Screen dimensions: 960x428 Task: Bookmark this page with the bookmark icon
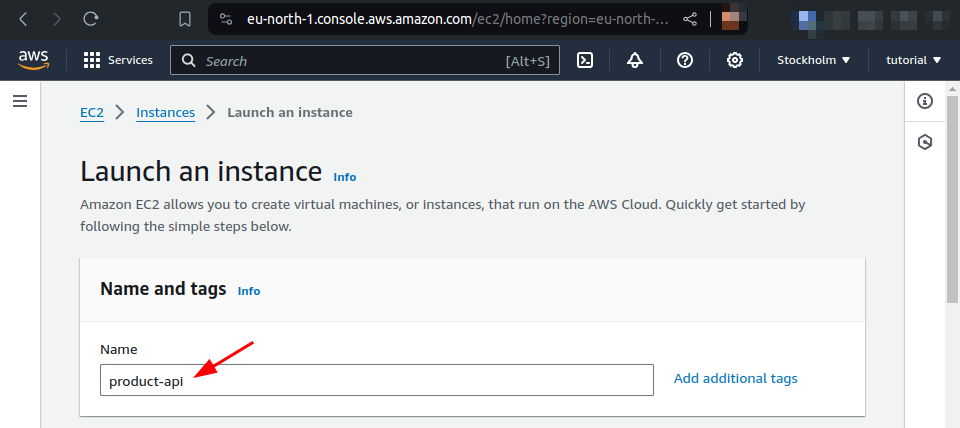[184, 20]
